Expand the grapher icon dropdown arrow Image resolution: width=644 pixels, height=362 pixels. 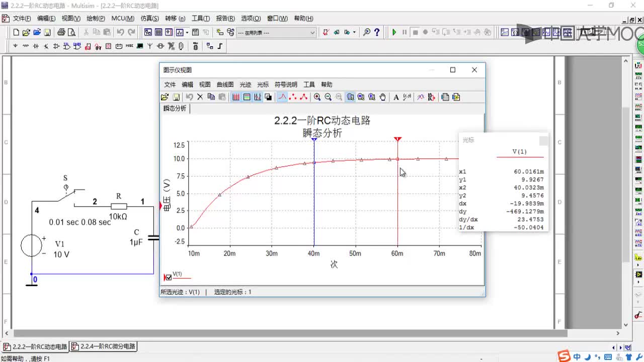pos(187,32)
